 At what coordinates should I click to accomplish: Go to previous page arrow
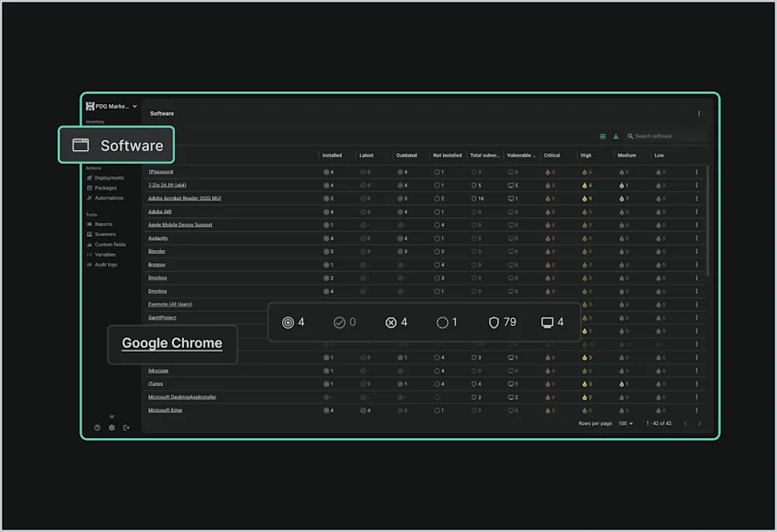tap(685, 423)
